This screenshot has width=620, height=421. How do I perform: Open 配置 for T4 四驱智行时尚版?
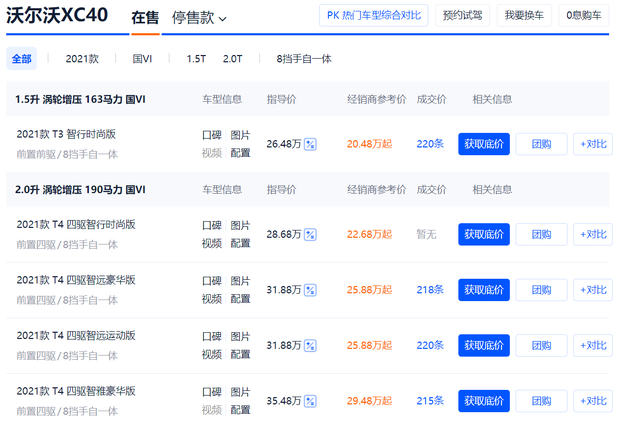240,243
